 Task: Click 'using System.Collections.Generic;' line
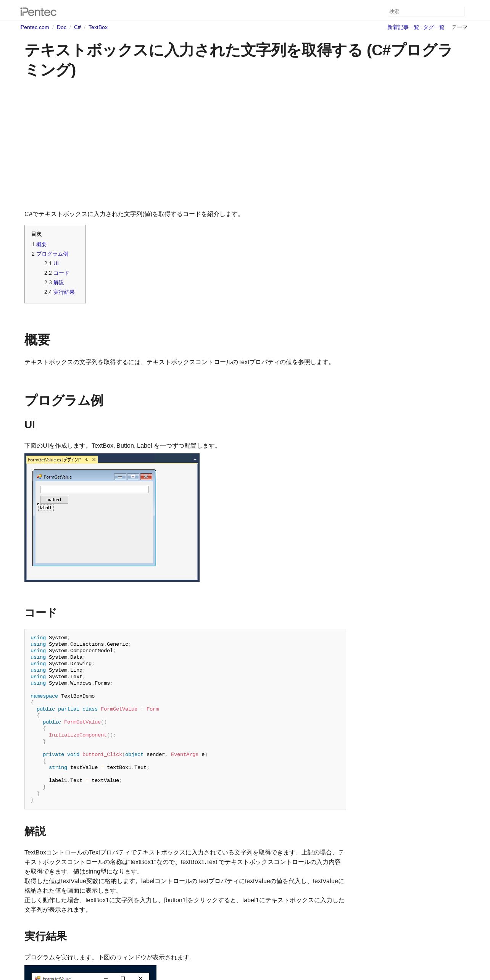tap(81, 644)
